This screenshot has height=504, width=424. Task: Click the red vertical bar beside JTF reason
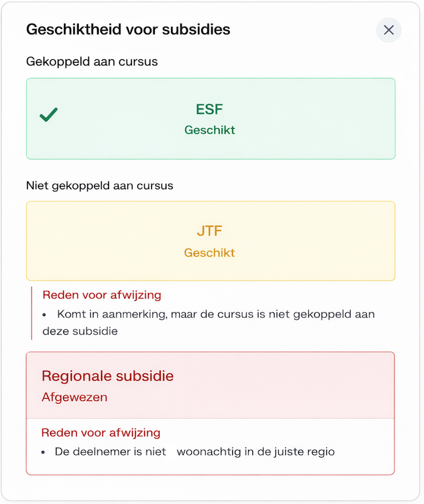tap(32, 313)
